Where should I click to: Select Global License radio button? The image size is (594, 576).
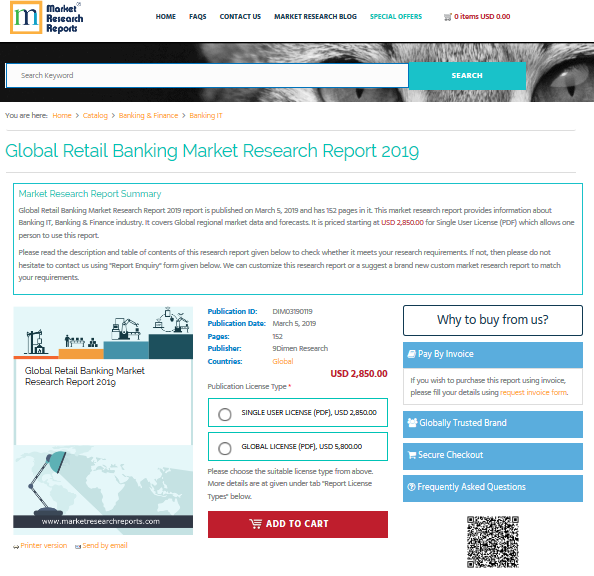tap(225, 448)
